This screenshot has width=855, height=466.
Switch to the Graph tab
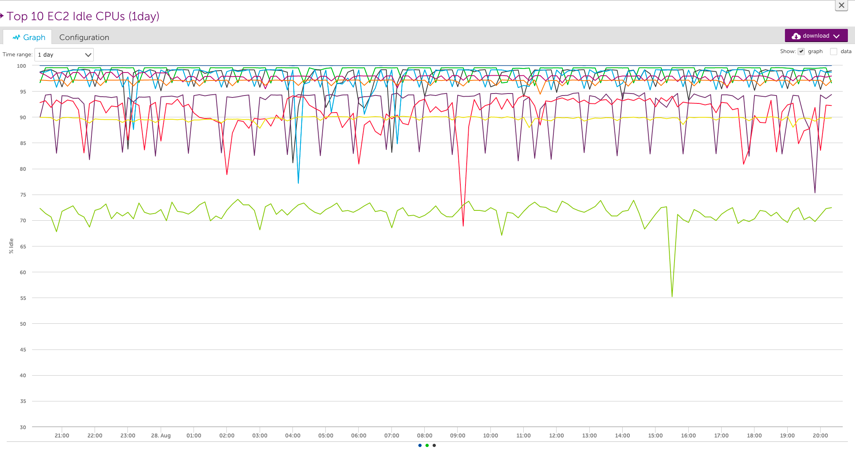(29, 37)
